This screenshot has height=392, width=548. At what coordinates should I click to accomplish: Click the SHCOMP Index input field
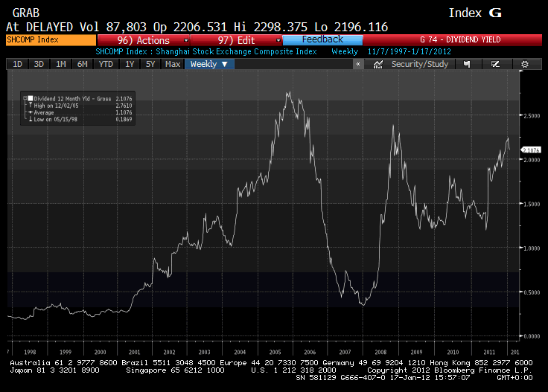coord(51,39)
